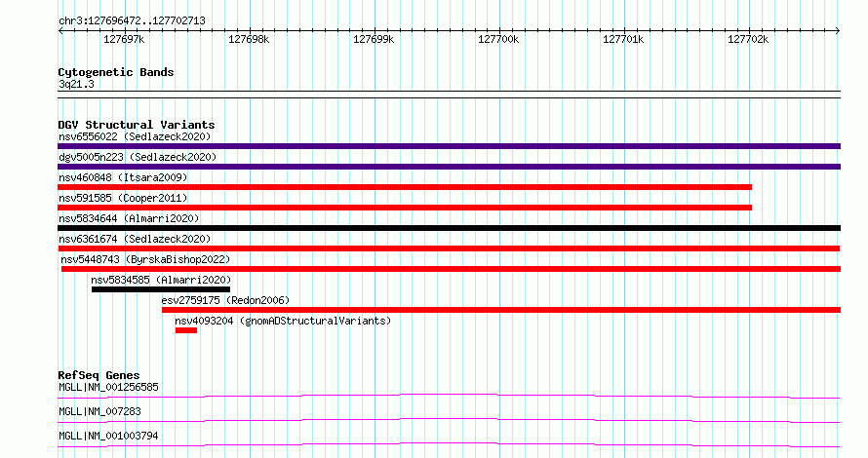
Task: Click the MGLL|NM_001003794 transcript label
Action: [x=108, y=436]
